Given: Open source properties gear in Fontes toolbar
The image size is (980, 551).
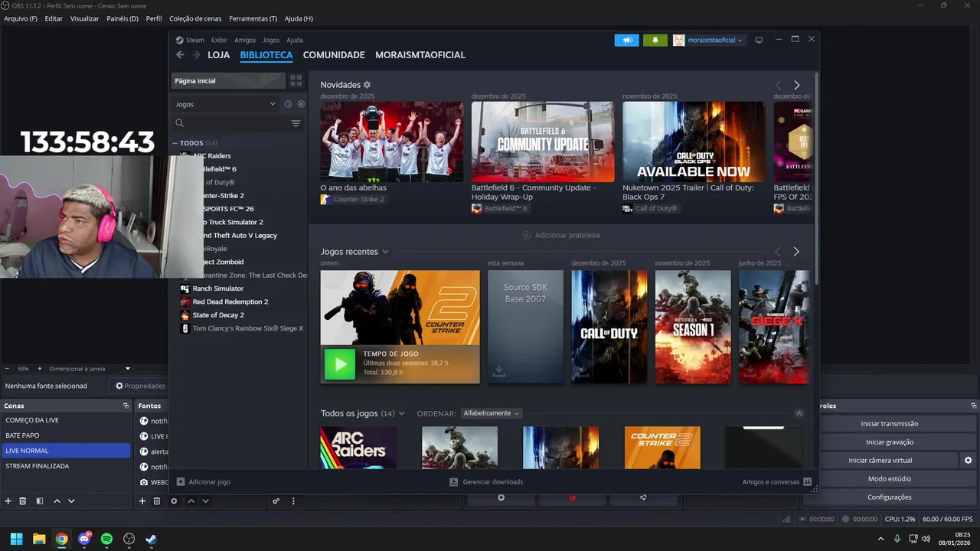Looking at the screenshot, I should 174,501.
